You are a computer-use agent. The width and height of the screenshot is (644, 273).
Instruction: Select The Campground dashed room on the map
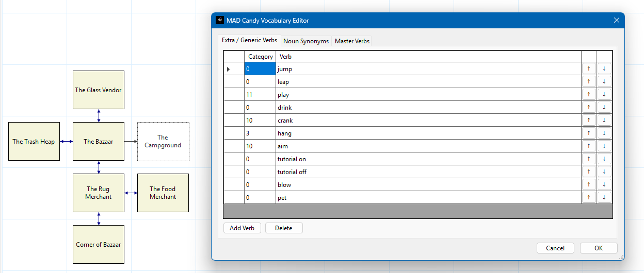pos(163,142)
